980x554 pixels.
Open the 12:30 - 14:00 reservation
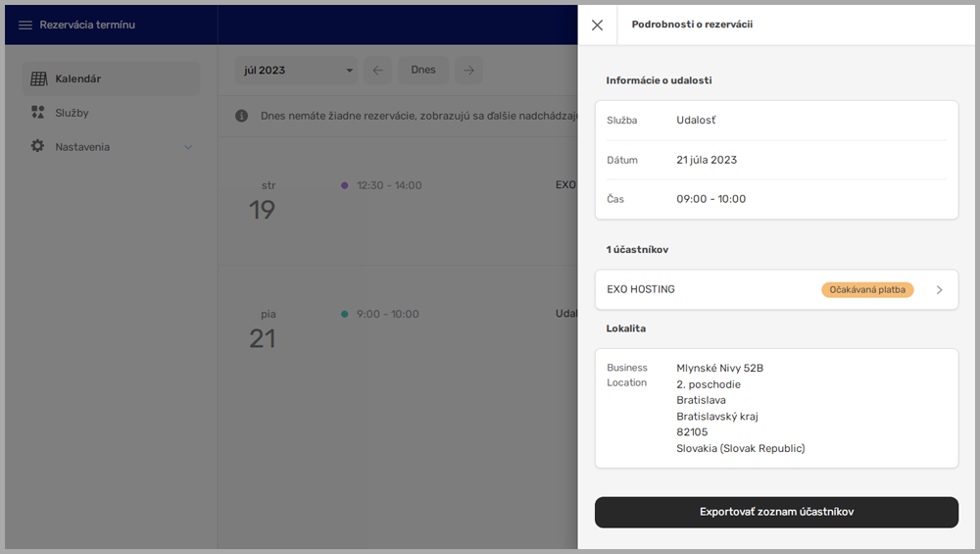(x=389, y=185)
